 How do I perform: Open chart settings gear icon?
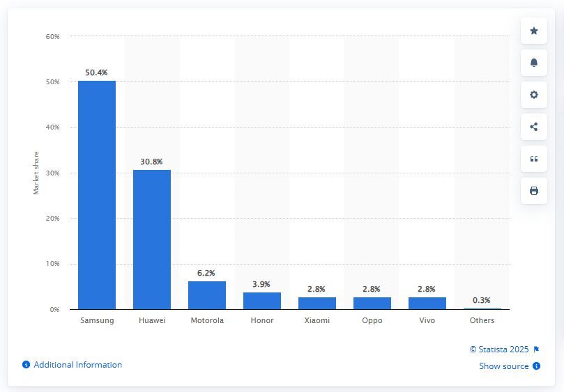pyautogui.click(x=534, y=95)
